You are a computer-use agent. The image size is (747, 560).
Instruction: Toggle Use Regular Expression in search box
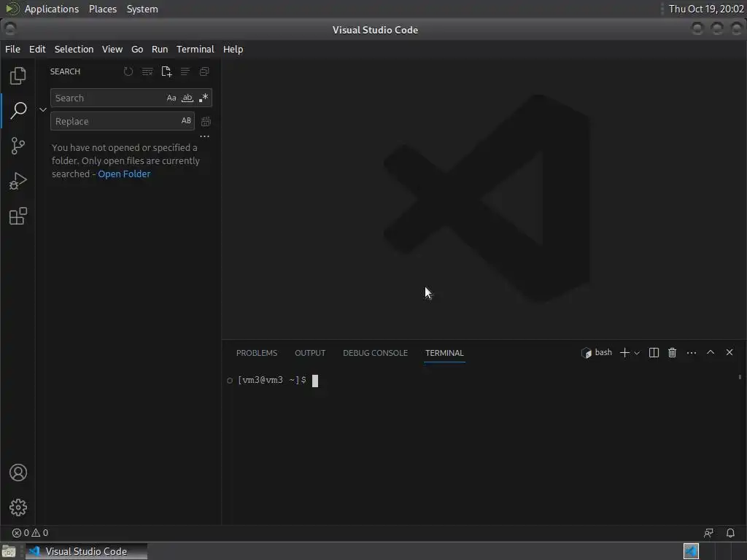(204, 98)
